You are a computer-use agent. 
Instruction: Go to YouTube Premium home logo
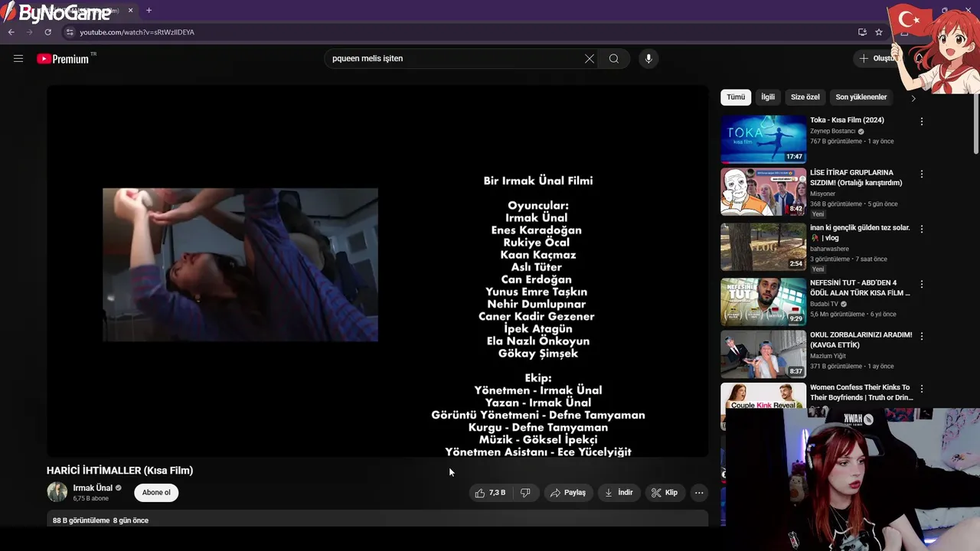(63, 59)
